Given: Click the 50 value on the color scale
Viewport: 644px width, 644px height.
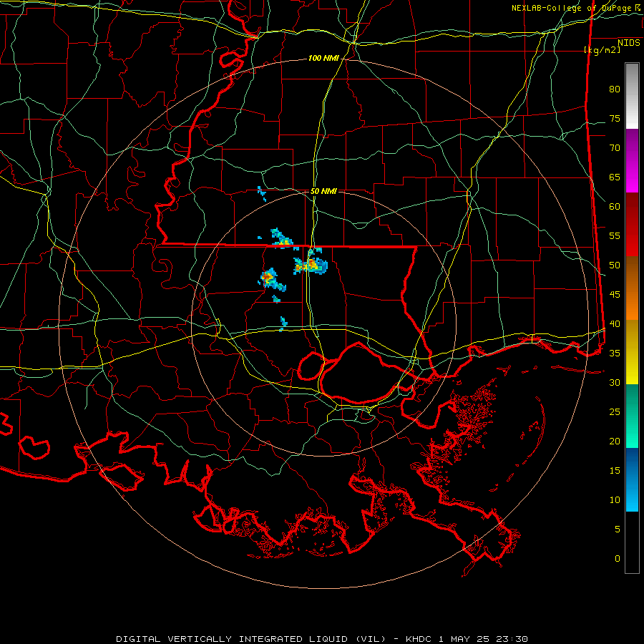Looking at the screenshot, I should pyautogui.click(x=615, y=265).
